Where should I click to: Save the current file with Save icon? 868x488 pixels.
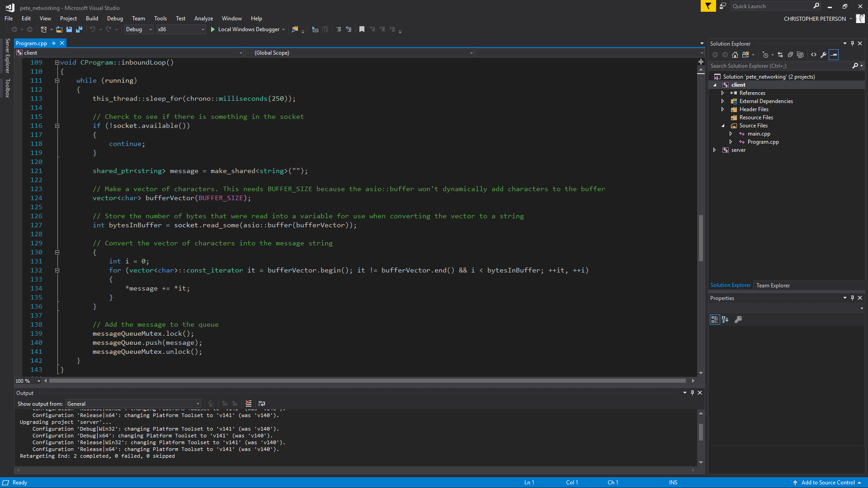tap(69, 29)
